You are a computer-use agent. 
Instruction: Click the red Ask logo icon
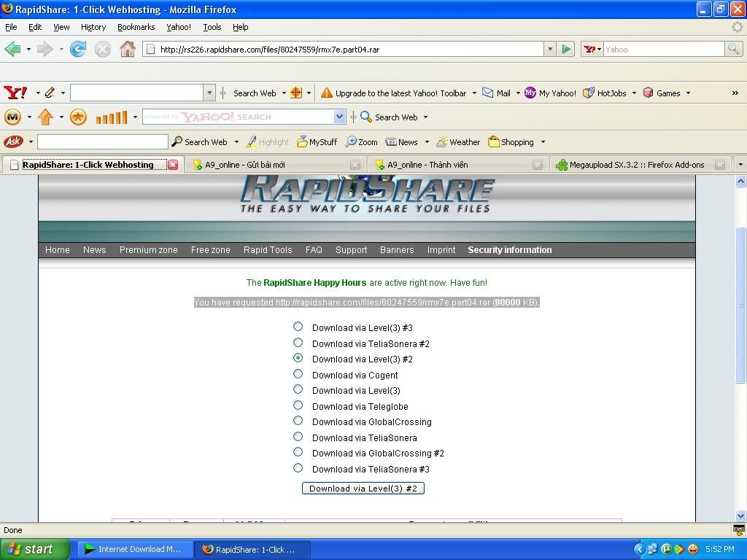click(13, 141)
